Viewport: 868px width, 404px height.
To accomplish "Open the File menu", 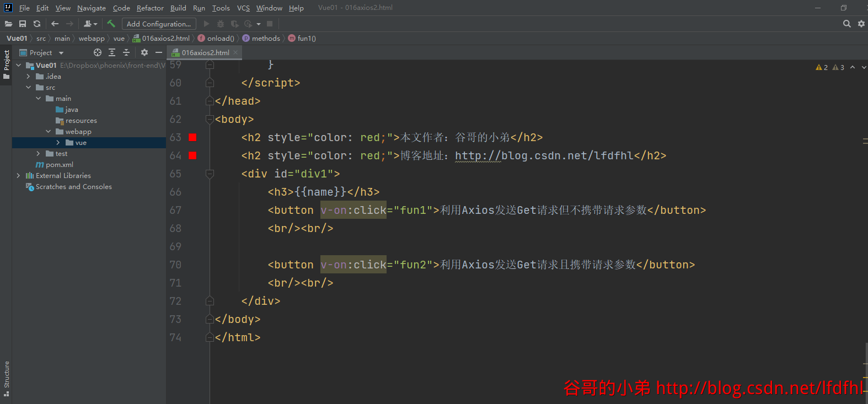I will (24, 8).
